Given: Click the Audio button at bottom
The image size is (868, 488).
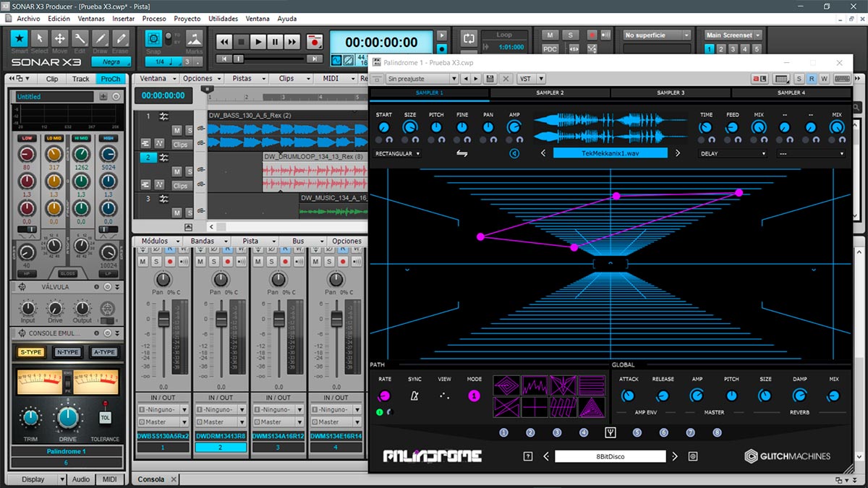Looking at the screenshot, I should tap(81, 479).
